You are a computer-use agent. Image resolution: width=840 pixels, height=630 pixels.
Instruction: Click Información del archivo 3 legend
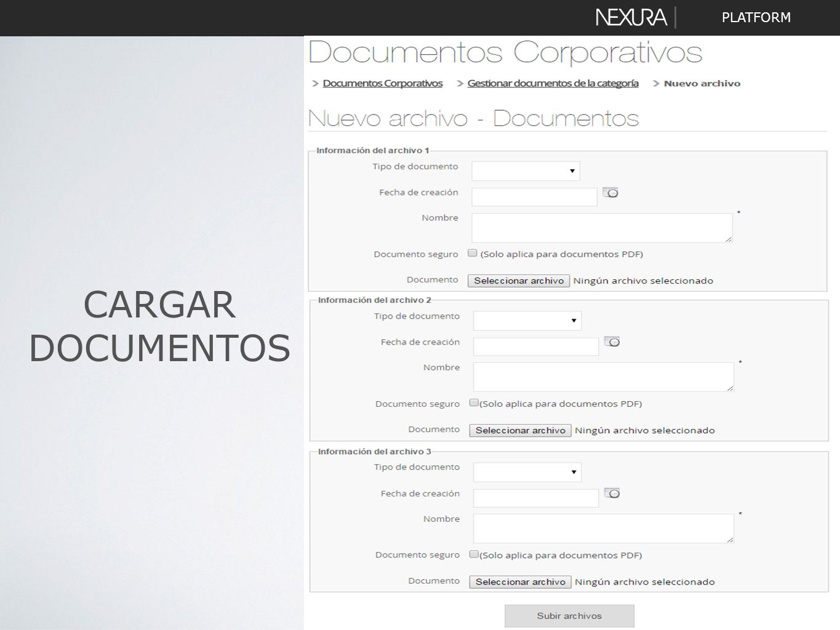374,451
